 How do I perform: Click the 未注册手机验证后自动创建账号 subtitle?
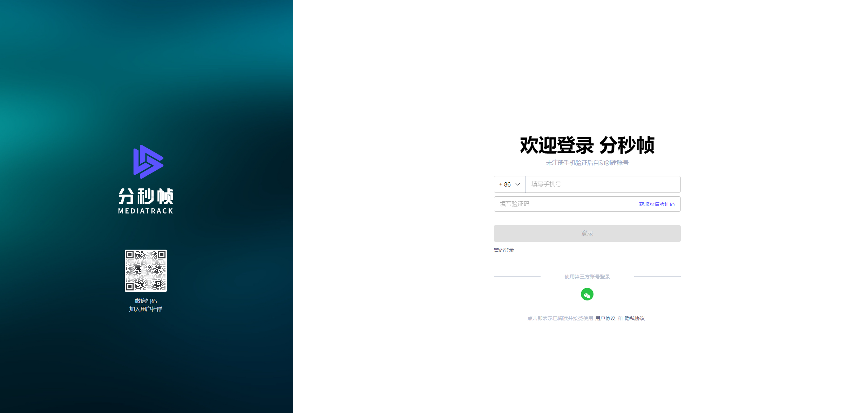tap(587, 163)
